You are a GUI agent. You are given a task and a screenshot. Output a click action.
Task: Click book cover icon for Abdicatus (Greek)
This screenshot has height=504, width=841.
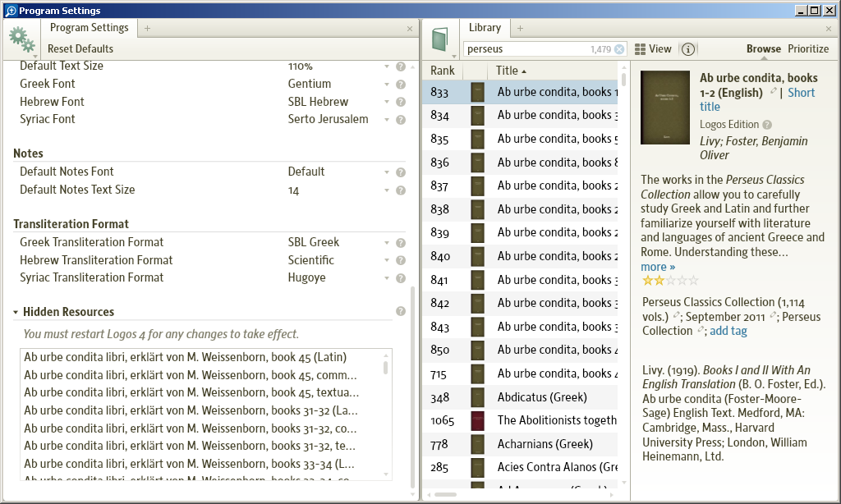click(478, 397)
